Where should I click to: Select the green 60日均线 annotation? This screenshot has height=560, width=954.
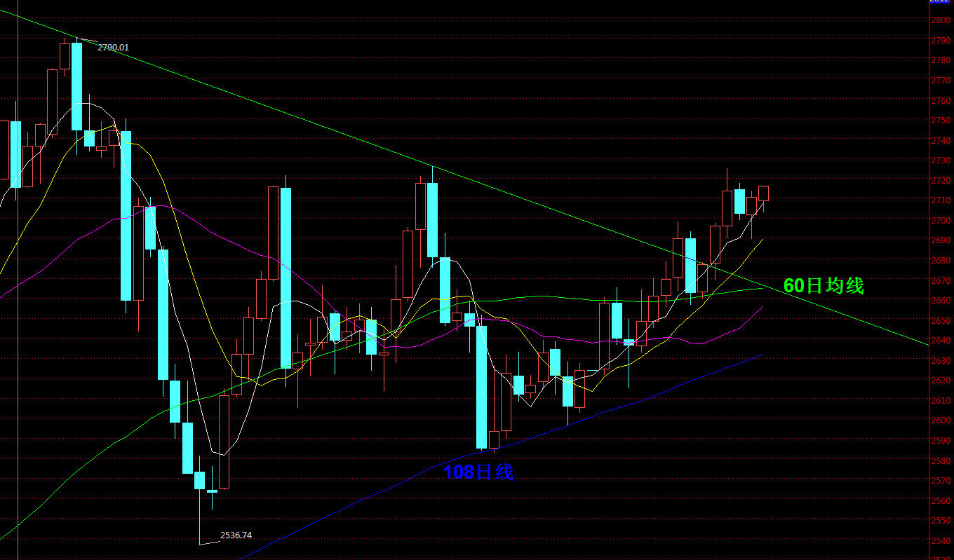824,285
